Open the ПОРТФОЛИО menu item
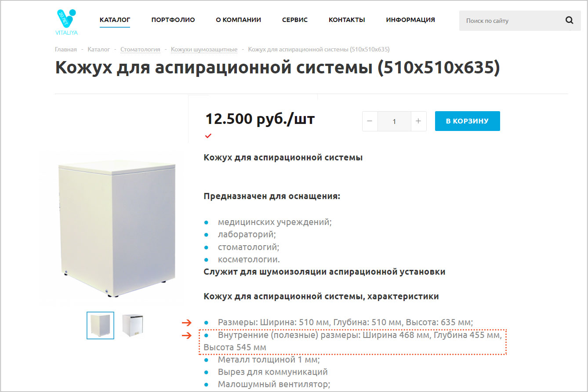Image resolution: width=588 pixels, height=392 pixels. (173, 20)
